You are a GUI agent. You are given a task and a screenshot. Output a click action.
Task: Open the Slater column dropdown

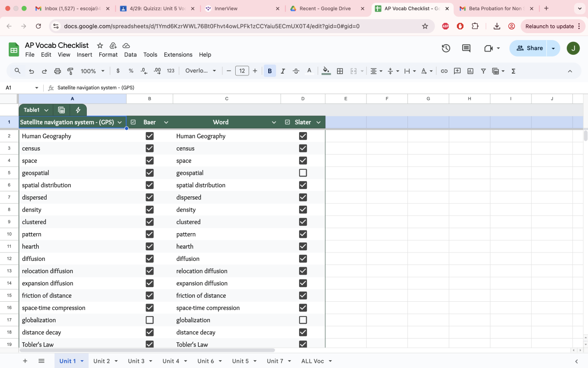(x=318, y=122)
